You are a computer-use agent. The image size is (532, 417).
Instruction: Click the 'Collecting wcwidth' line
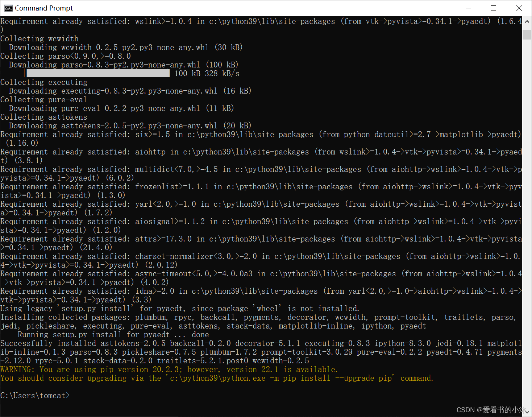tap(39, 39)
